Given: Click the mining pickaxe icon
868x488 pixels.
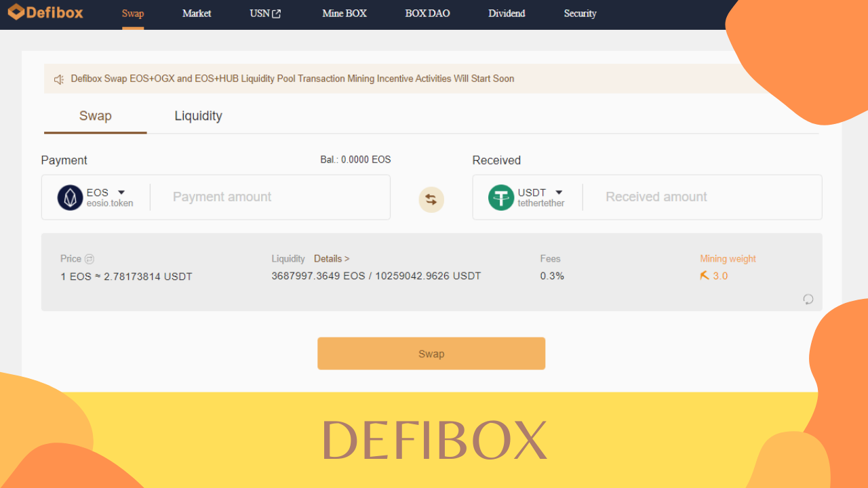Looking at the screenshot, I should pyautogui.click(x=705, y=276).
